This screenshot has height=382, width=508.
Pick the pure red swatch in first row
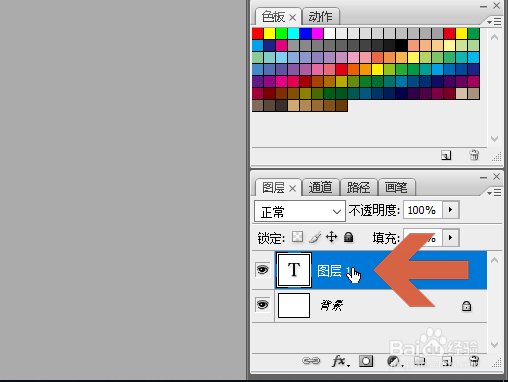click(258, 33)
